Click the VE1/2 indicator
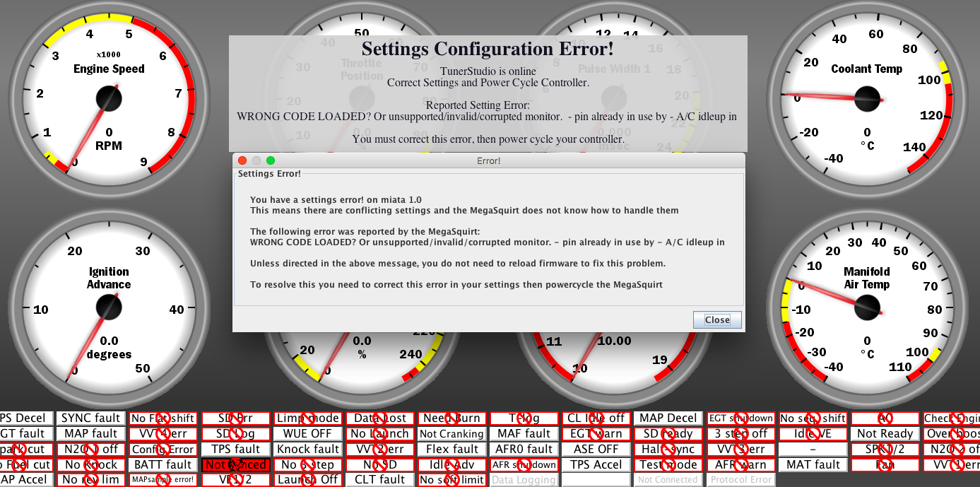Image resolution: width=980 pixels, height=487 pixels. tap(235, 480)
